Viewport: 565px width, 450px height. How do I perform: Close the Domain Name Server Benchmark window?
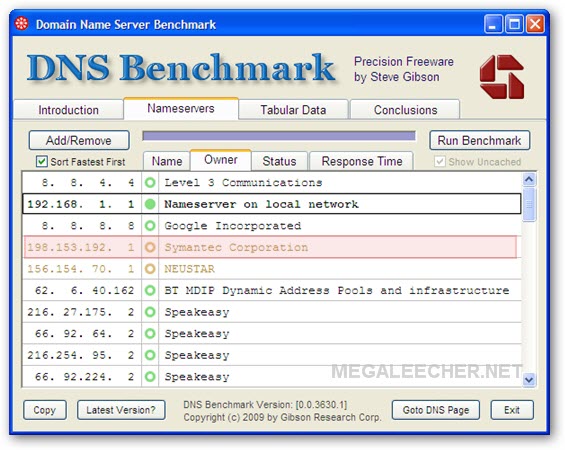(x=535, y=24)
